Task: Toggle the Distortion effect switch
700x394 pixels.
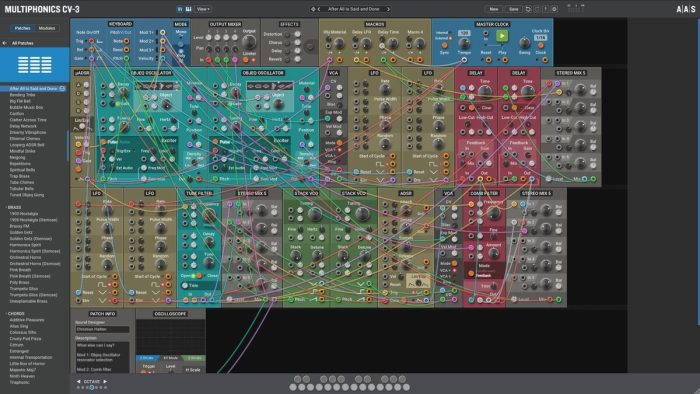Action: [288, 34]
